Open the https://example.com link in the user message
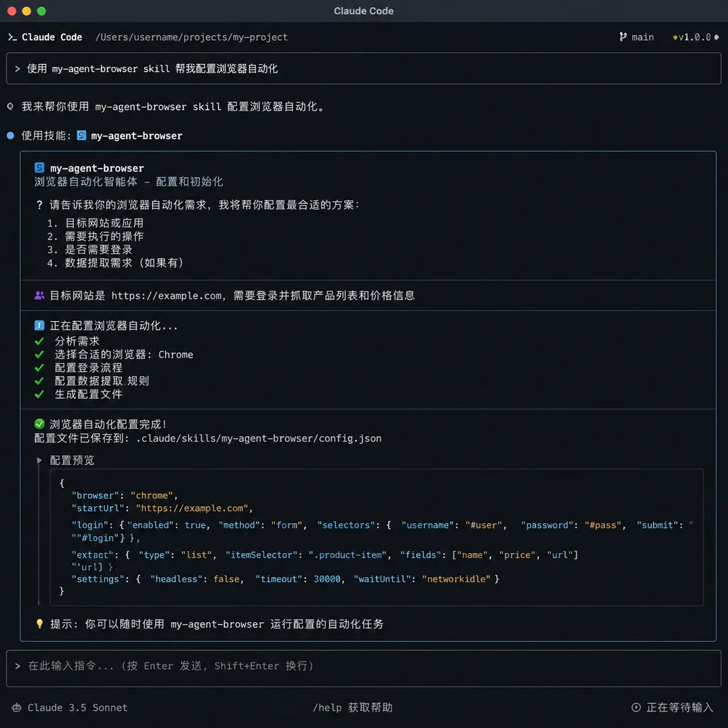 (x=166, y=296)
